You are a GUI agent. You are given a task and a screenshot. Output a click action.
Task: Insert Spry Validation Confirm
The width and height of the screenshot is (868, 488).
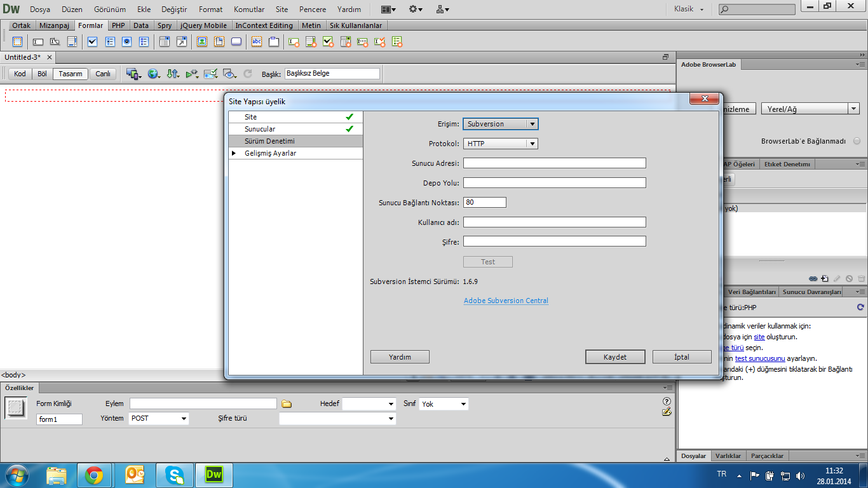(x=380, y=42)
